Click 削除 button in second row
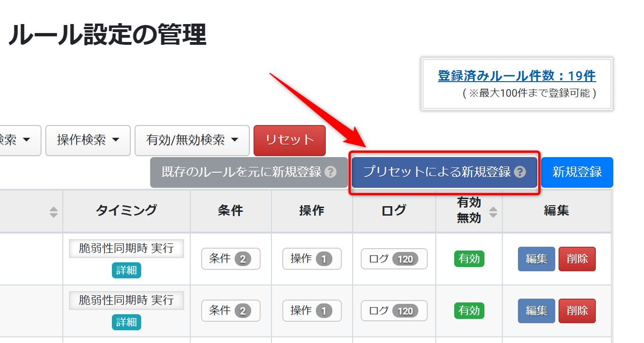The image size is (644, 343). [577, 310]
